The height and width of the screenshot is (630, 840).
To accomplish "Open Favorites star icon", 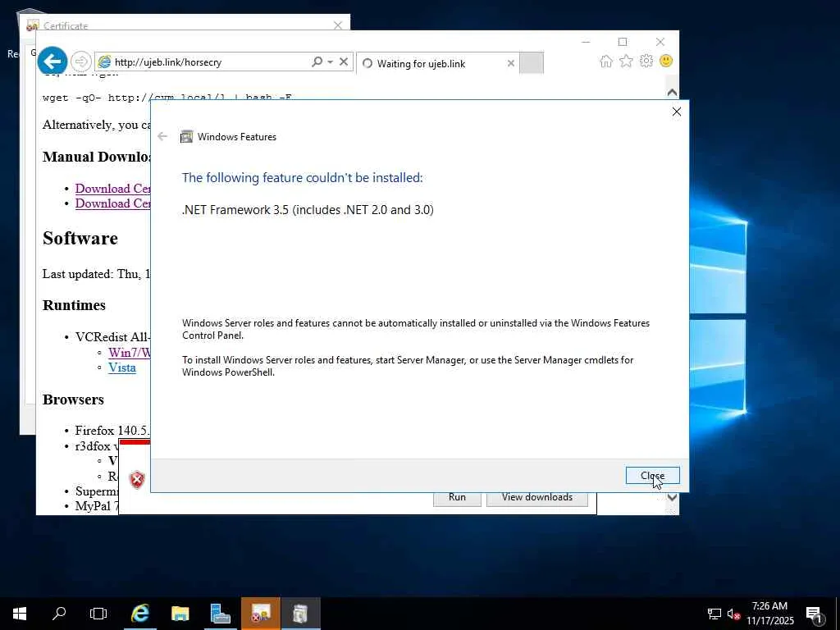I will (x=626, y=61).
